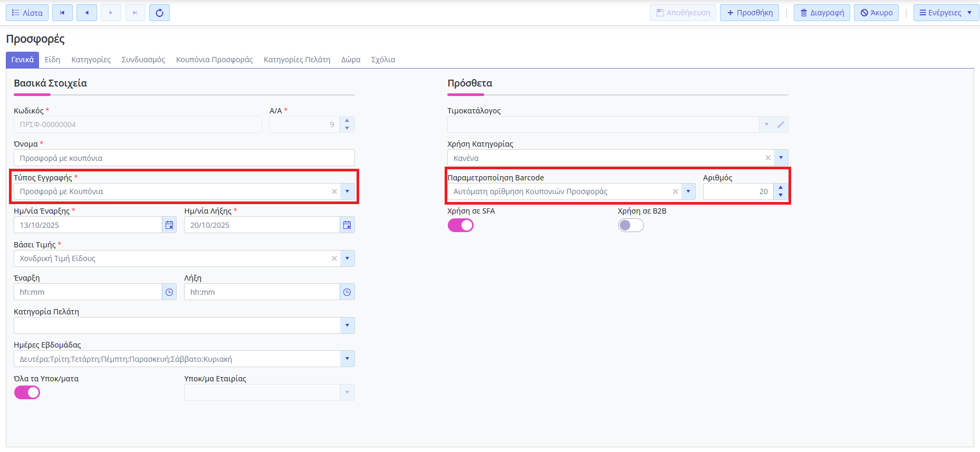
Task: Open the Ημέρες Εβδομάδας dropdown list
Action: click(x=347, y=359)
